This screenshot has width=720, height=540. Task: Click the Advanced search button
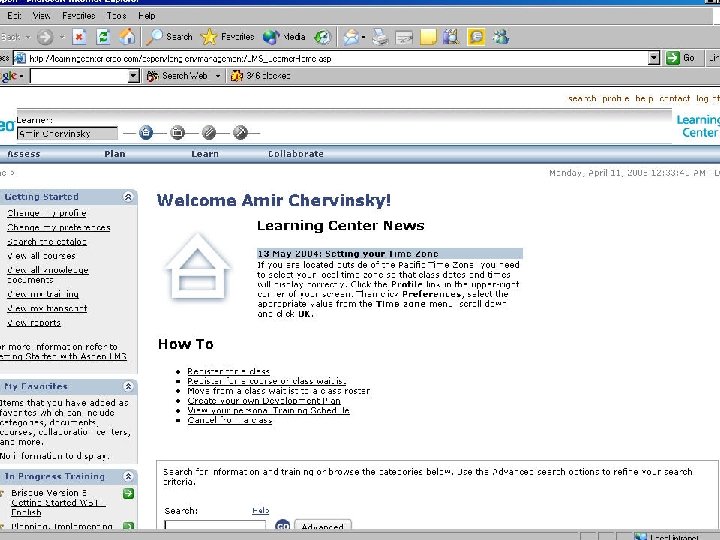point(323,526)
